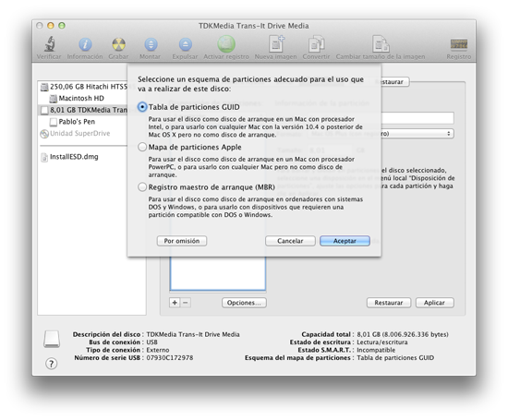Image resolution: width=508 pixels, height=420 pixels.
Task: Click the Activar registro toolbar icon
Action: (x=226, y=44)
